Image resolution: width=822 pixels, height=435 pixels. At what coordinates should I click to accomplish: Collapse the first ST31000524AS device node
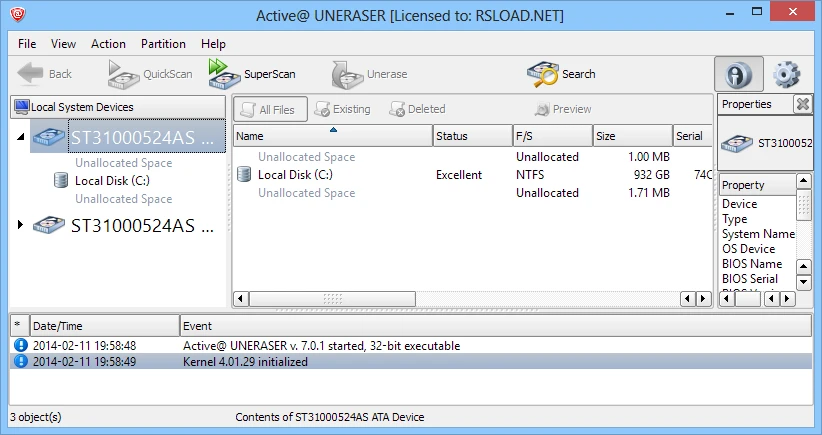(21, 137)
